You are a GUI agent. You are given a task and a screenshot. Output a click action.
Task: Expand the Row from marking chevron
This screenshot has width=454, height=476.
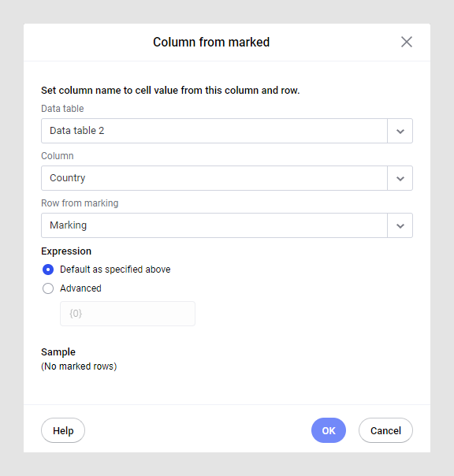coord(400,225)
